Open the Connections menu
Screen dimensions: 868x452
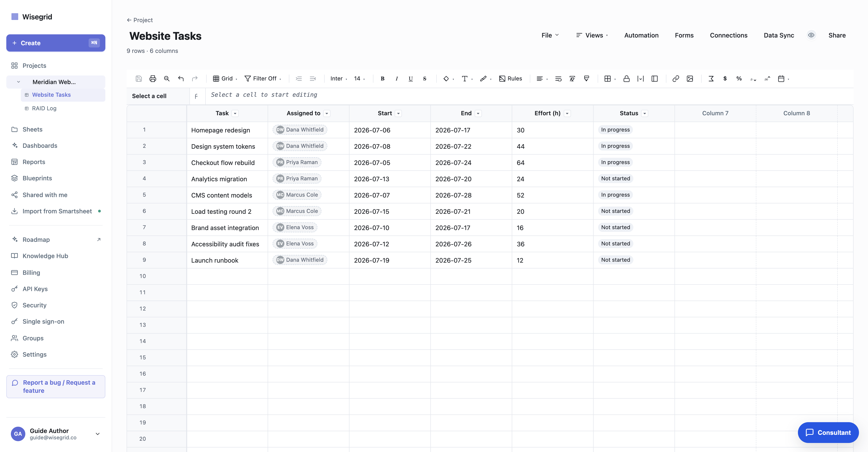[x=729, y=35]
